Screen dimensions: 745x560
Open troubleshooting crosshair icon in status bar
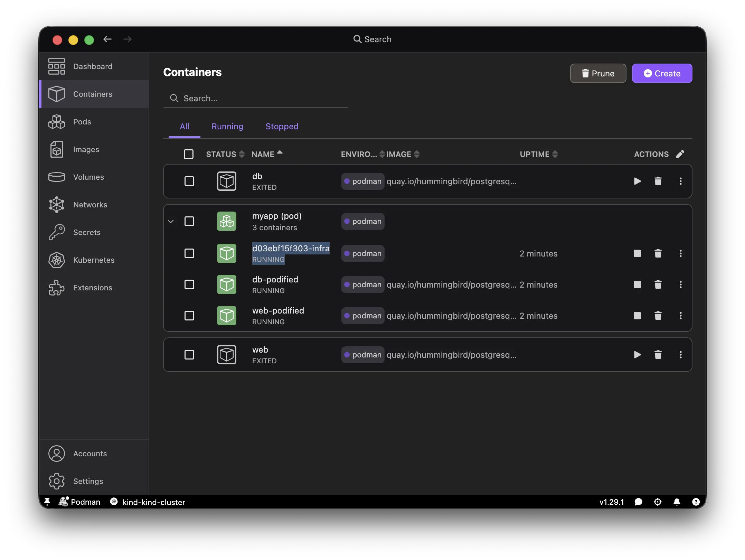coord(658,502)
